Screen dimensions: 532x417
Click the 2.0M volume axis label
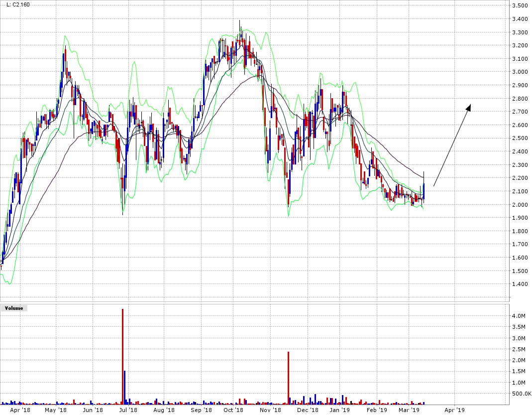click(x=519, y=360)
